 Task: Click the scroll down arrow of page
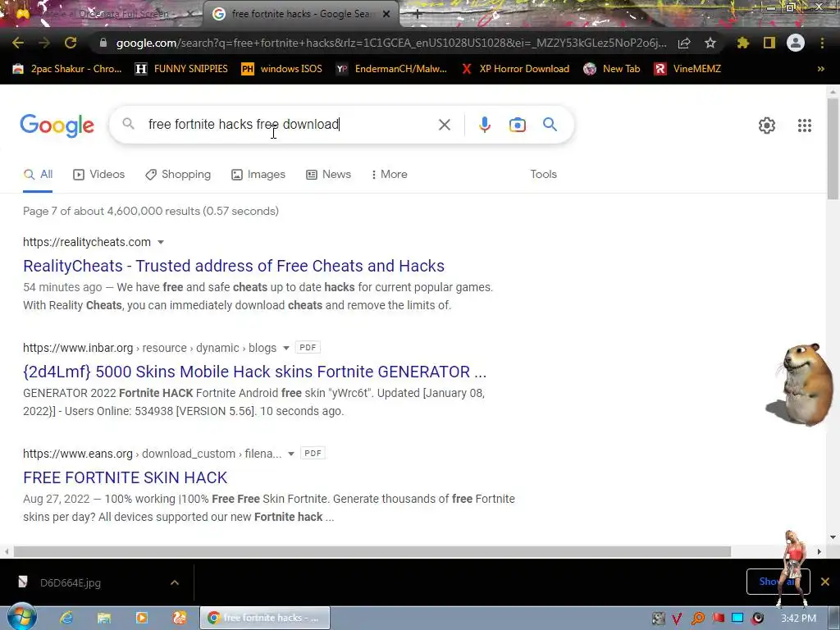(x=833, y=536)
